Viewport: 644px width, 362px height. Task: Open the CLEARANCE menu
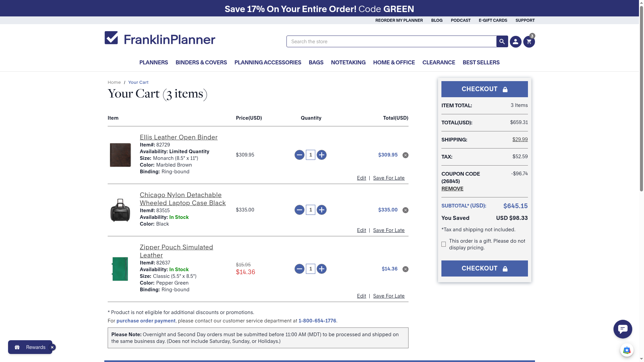tap(438, 62)
